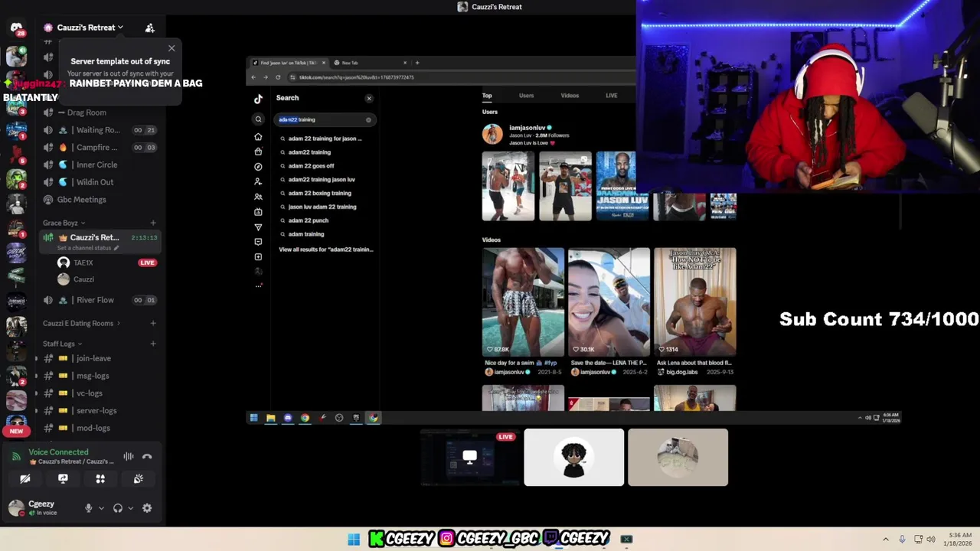The width and height of the screenshot is (980, 551).
Task: Open TikTok Shop sidebar icon
Action: [258, 152]
